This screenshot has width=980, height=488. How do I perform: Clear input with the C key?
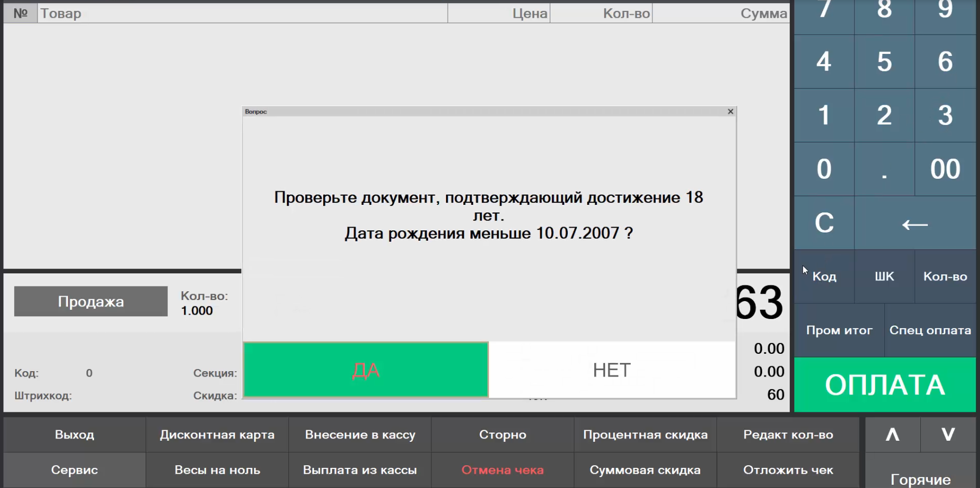click(824, 223)
